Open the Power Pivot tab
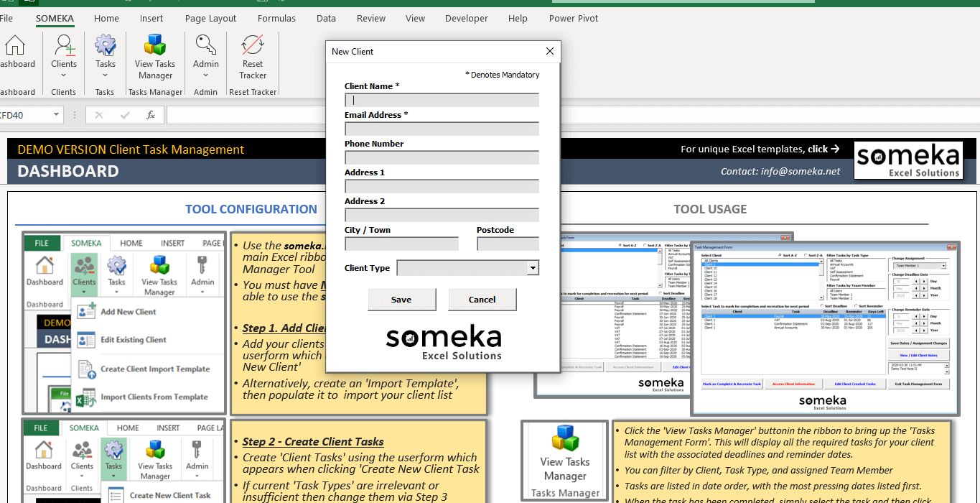 pos(573,18)
